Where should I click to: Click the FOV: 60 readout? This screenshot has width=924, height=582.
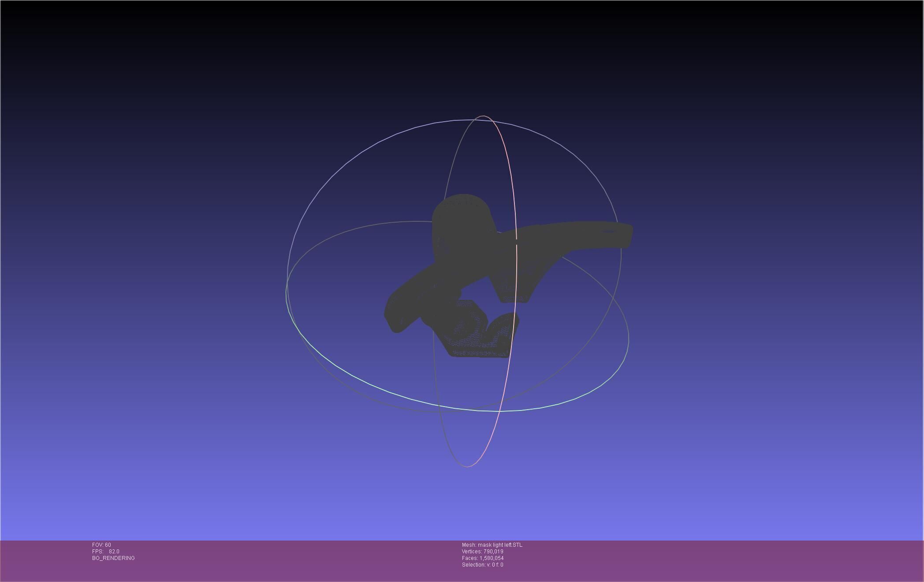101,545
